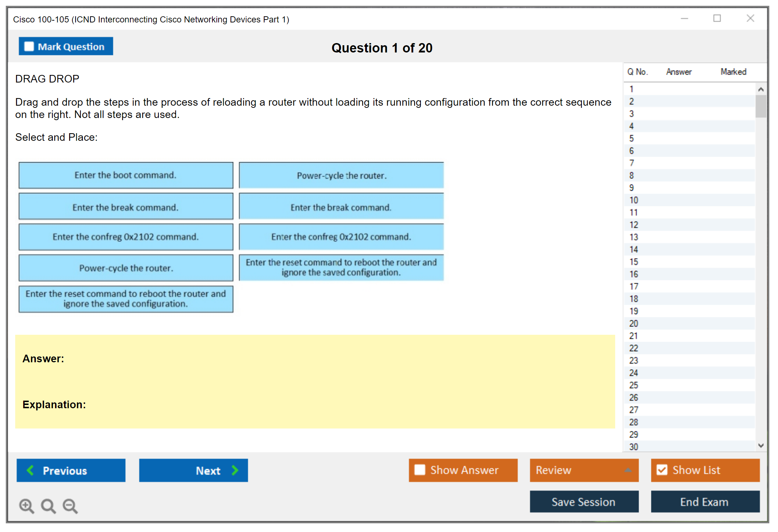The width and height of the screenshot is (778, 532).
Task: Uncheck the Show List checkbox
Action: [662, 470]
